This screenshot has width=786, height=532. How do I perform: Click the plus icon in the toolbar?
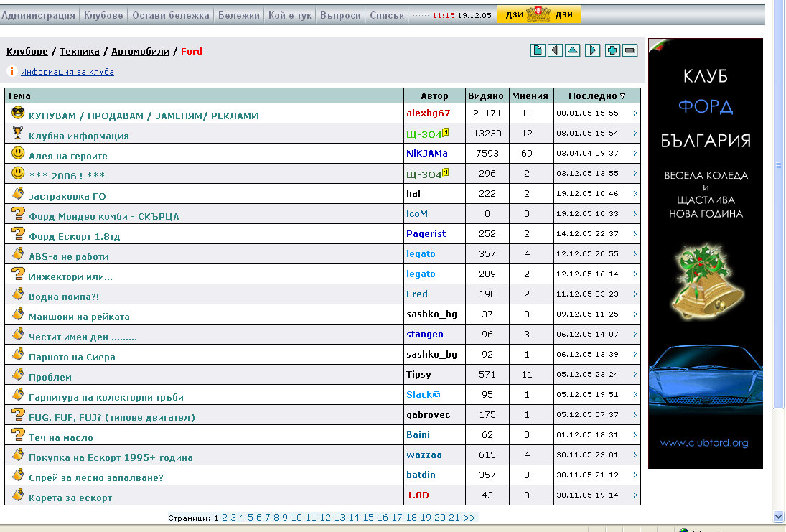(x=612, y=50)
